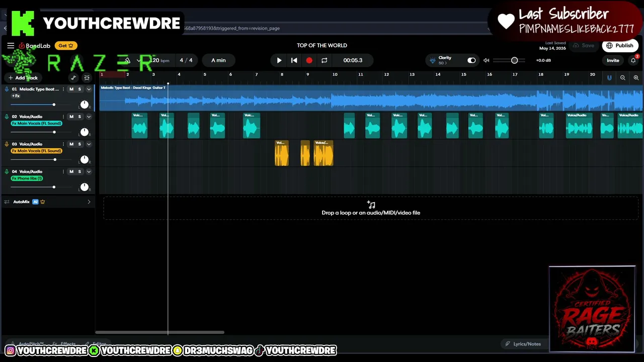The width and height of the screenshot is (644, 362).
Task: Open track 04 three-dot menu
Action: click(63, 172)
